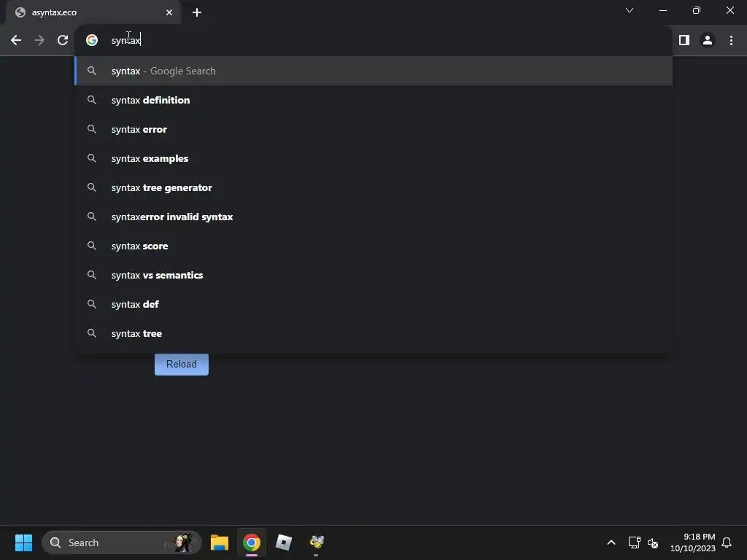
Task: Open the notifications bell icon
Action: [727, 542]
